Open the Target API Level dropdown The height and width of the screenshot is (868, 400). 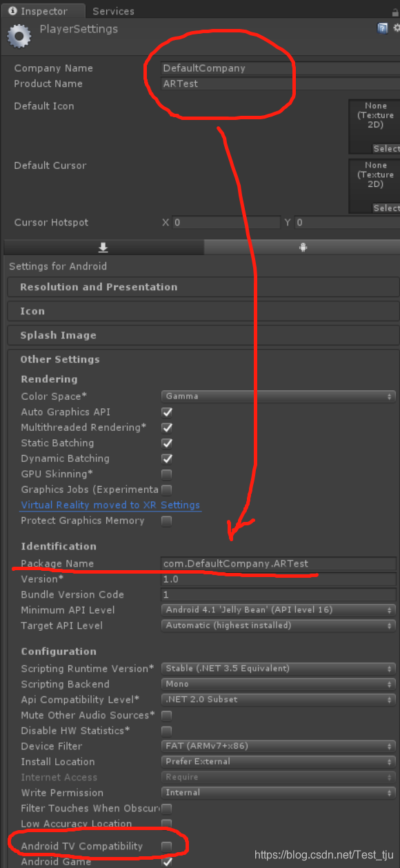pyautogui.click(x=279, y=625)
